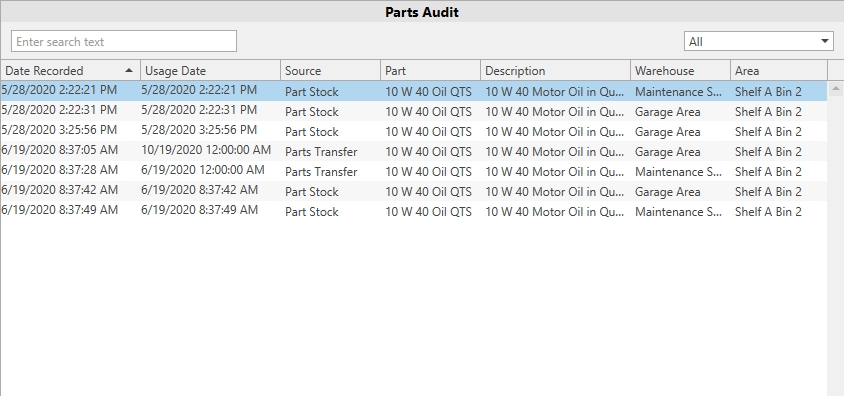Click 10 W 40 Oil QTS in 8:37:42 AM row

pos(428,192)
